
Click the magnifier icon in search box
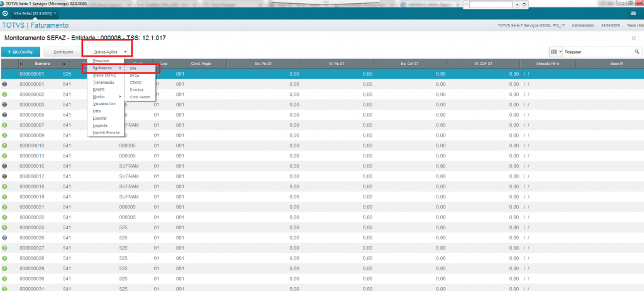636,52
